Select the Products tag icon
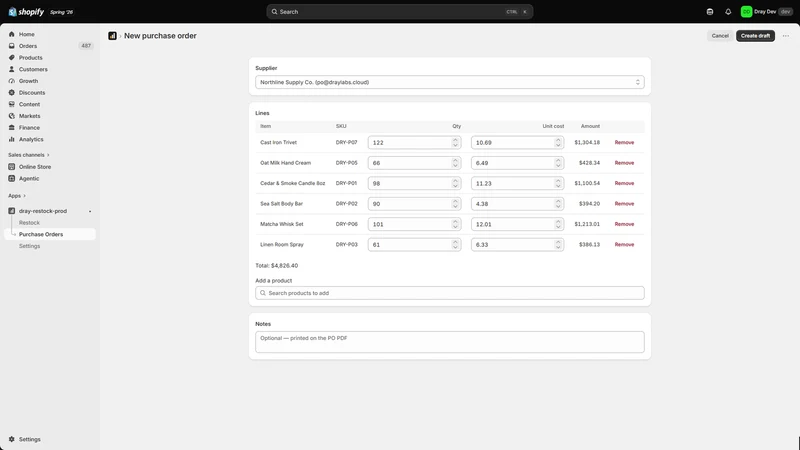This screenshot has width=800, height=450. pyautogui.click(x=12, y=58)
